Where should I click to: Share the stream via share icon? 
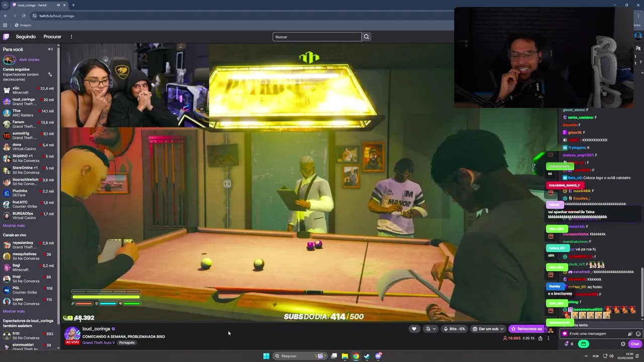tap(540, 338)
